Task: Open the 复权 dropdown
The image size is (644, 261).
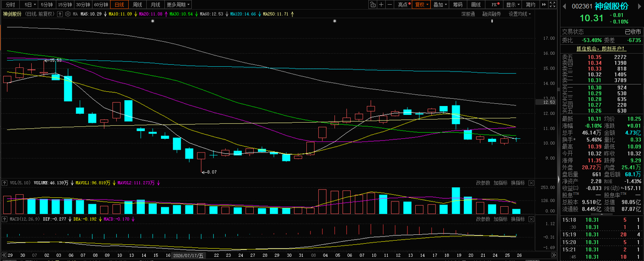Action: point(421,4)
